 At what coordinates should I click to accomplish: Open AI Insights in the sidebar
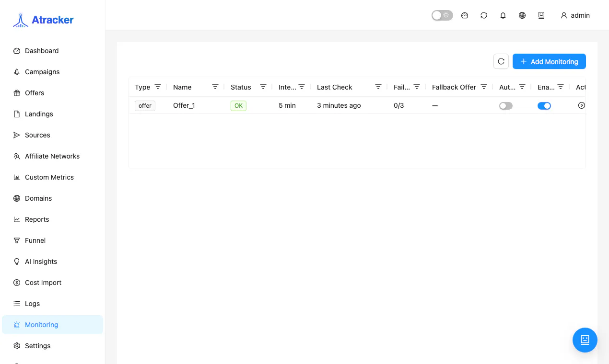pos(53,262)
